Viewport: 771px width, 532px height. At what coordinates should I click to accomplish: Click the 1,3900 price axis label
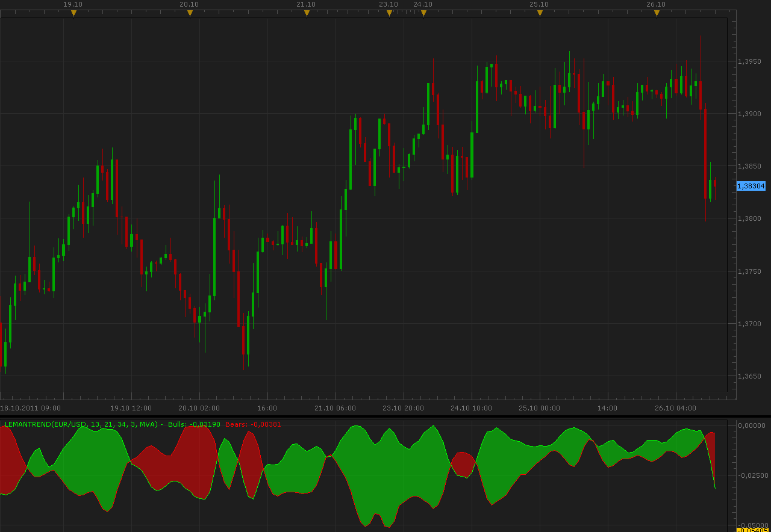tap(751, 114)
